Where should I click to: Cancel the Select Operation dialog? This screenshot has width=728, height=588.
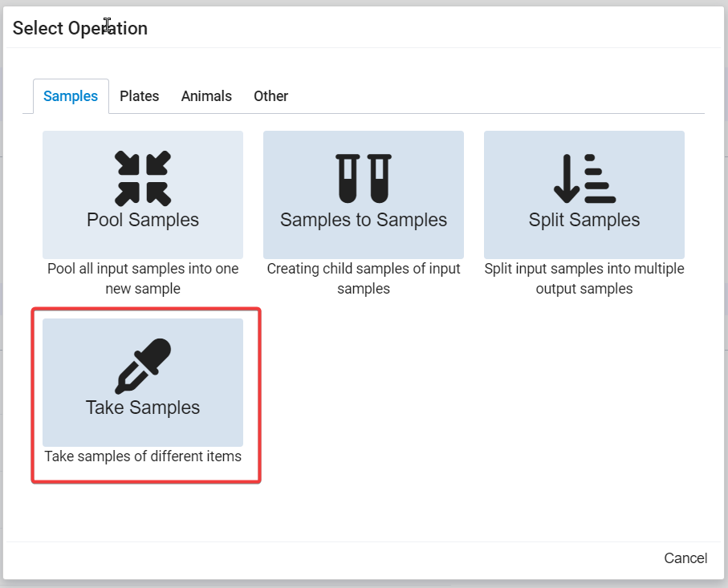pyautogui.click(x=685, y=558)
